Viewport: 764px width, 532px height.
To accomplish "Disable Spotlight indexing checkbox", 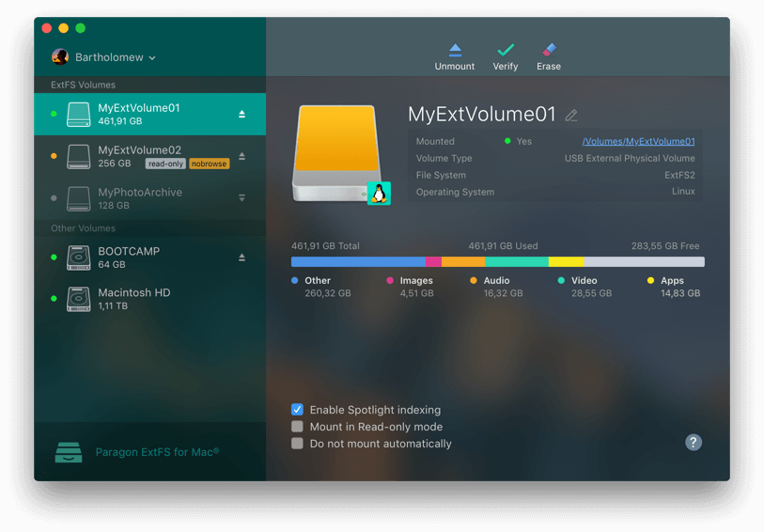I will (297, 410).
